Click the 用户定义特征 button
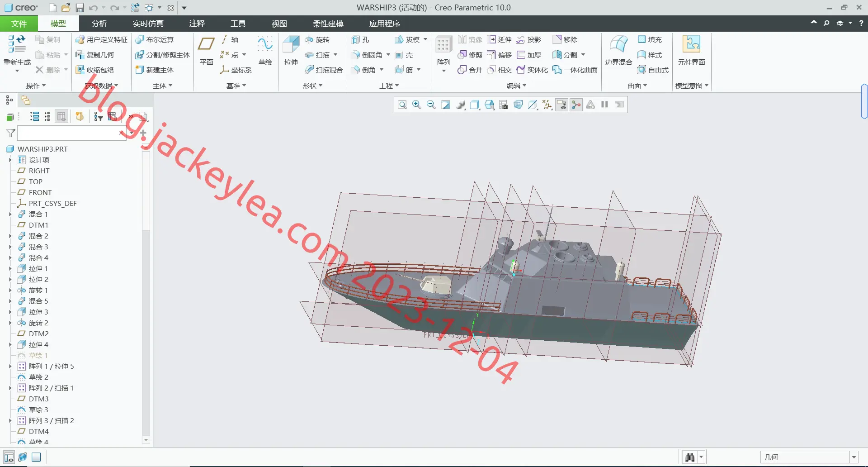This screenshot has height=467, width=868. pyautogui.click(x=101, y=40)
